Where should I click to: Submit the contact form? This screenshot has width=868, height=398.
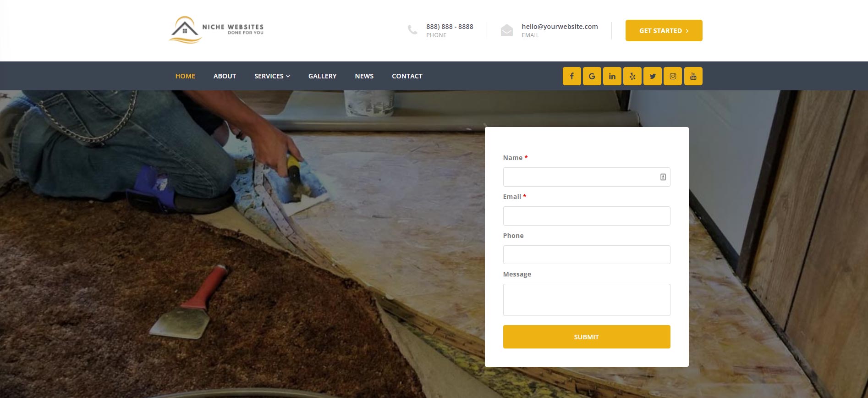586,337
